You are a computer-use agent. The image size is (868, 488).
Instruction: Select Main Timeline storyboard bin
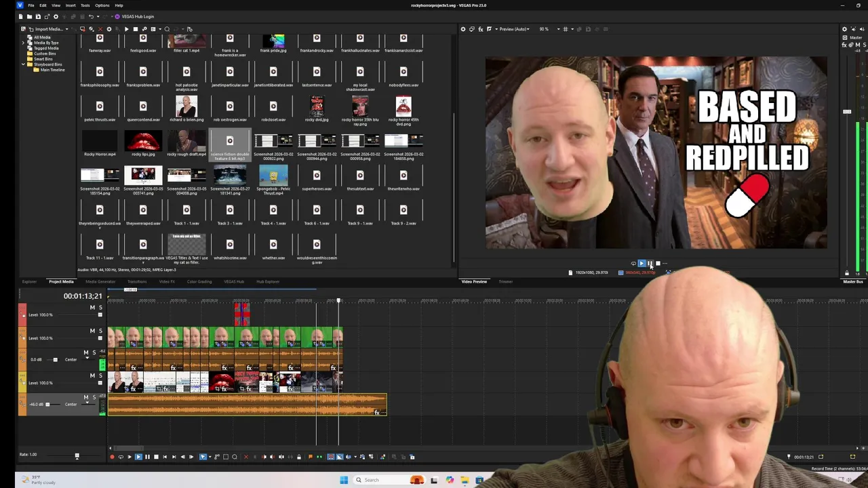(x=53, y=70)
